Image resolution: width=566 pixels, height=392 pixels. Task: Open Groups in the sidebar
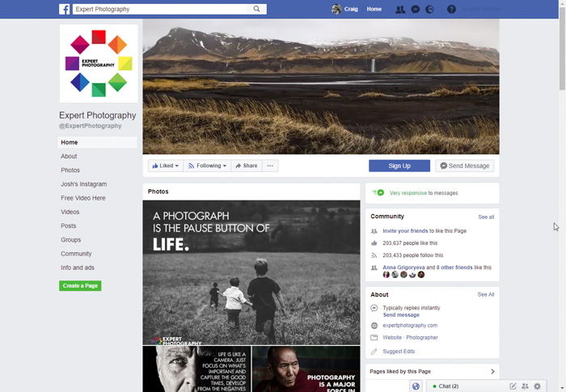(71, 240)
